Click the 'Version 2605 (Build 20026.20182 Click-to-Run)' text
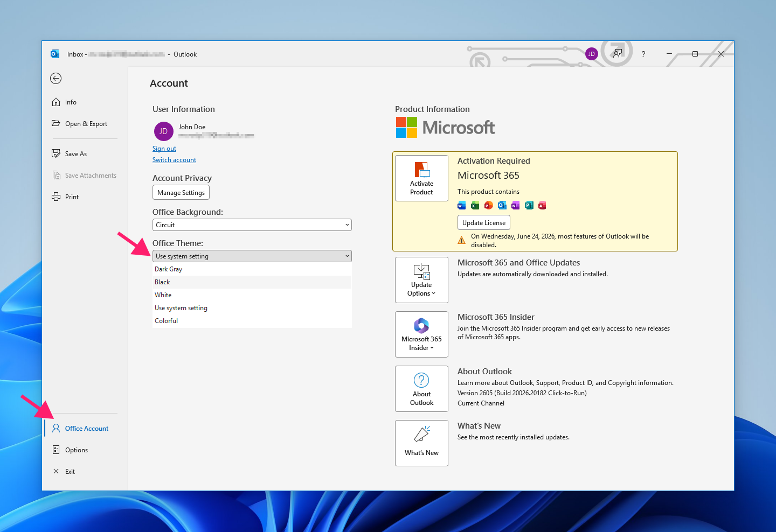 click(x=522, y=393)
